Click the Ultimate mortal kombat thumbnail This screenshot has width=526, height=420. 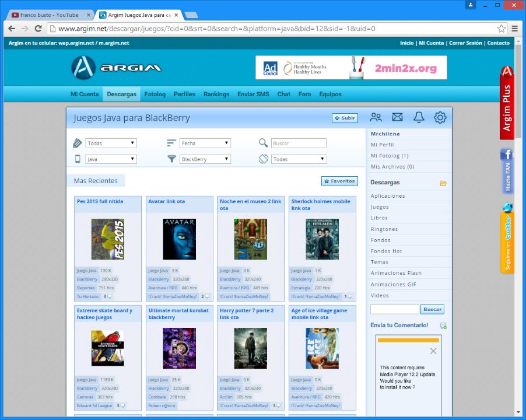(179, 348)
